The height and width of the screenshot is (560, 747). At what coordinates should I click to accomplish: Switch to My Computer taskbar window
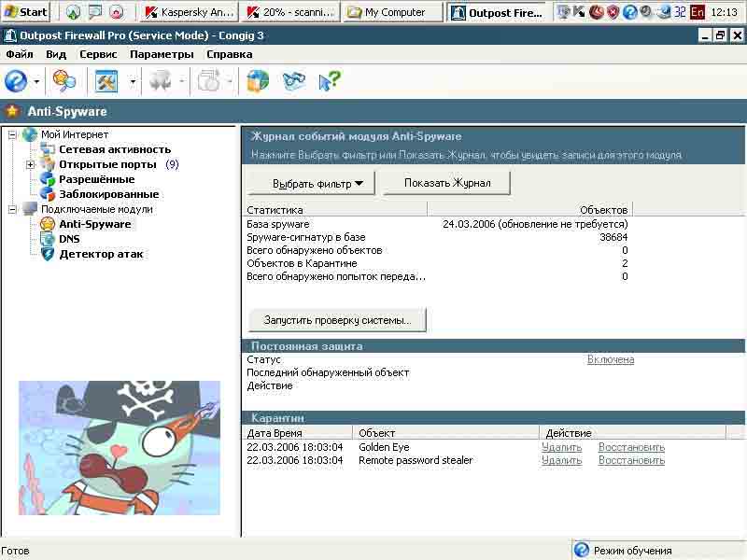[393, 12]
